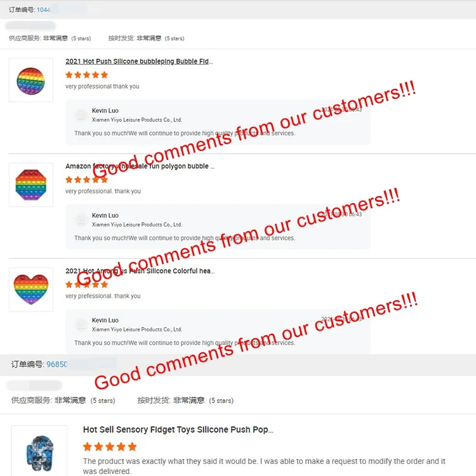Open '2021 Hot Push Silicone bubbleping' product link
This screenshot has width=476, height=476.
[x=139, y=62]
